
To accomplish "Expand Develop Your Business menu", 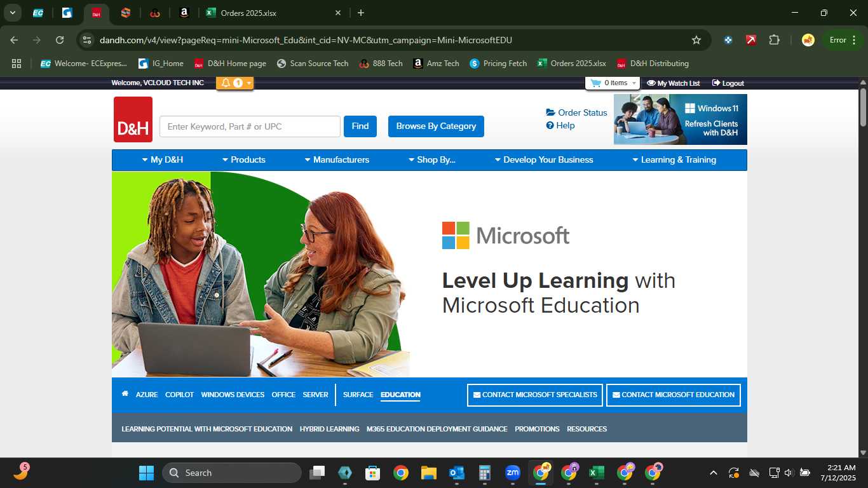I will tap(544, 160).
